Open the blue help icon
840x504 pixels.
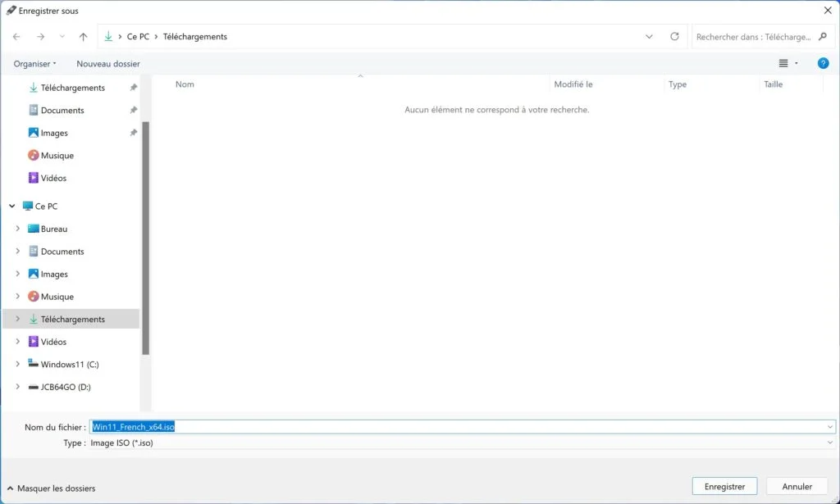[823, 63]
